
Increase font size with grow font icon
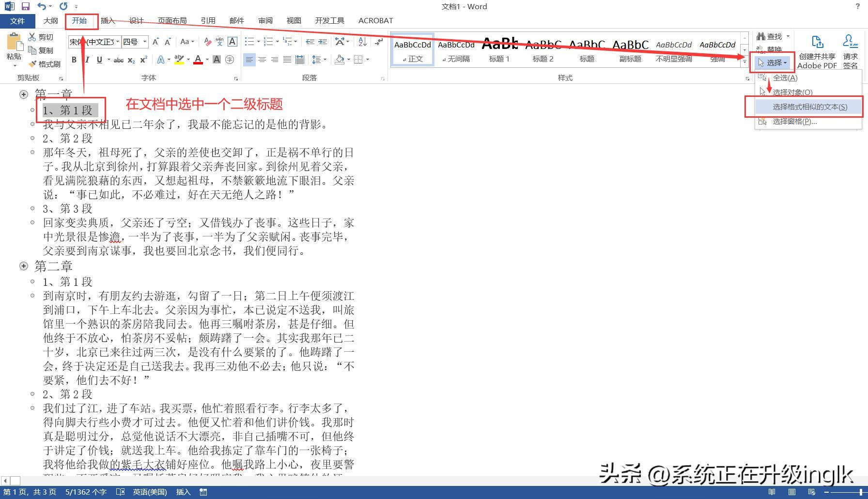pos(155,42)
